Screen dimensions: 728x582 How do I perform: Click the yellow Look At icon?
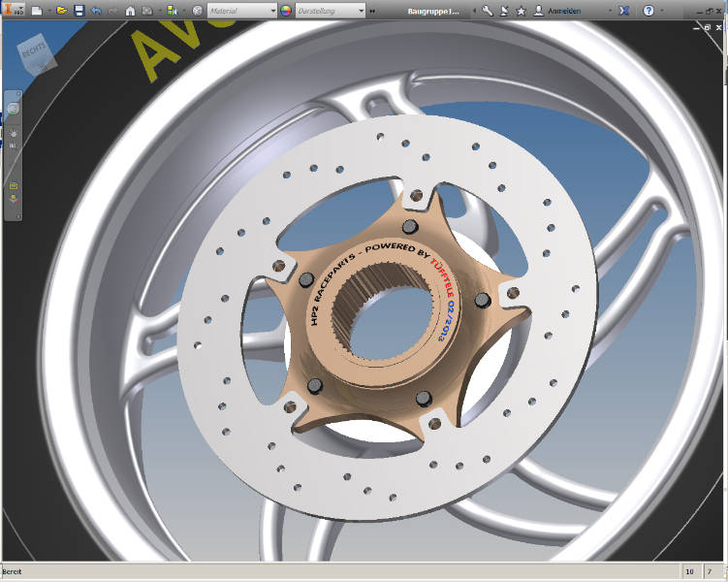13,186
